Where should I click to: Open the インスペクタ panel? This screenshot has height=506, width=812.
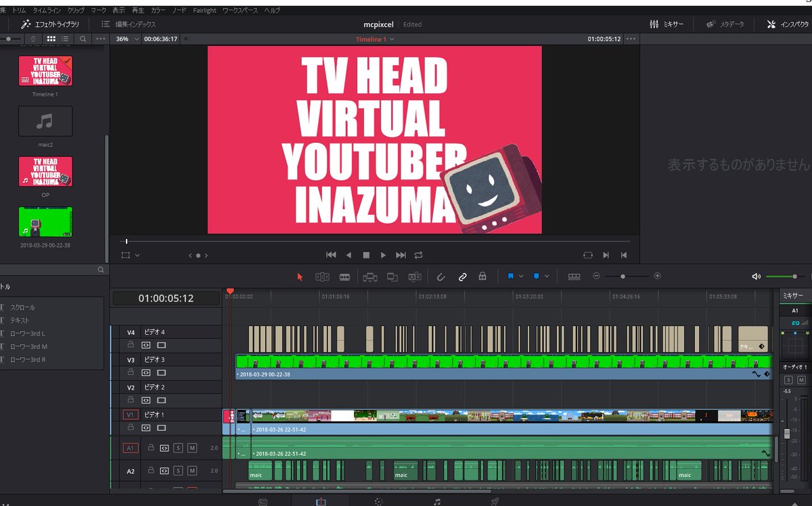[x=788, y=24]
